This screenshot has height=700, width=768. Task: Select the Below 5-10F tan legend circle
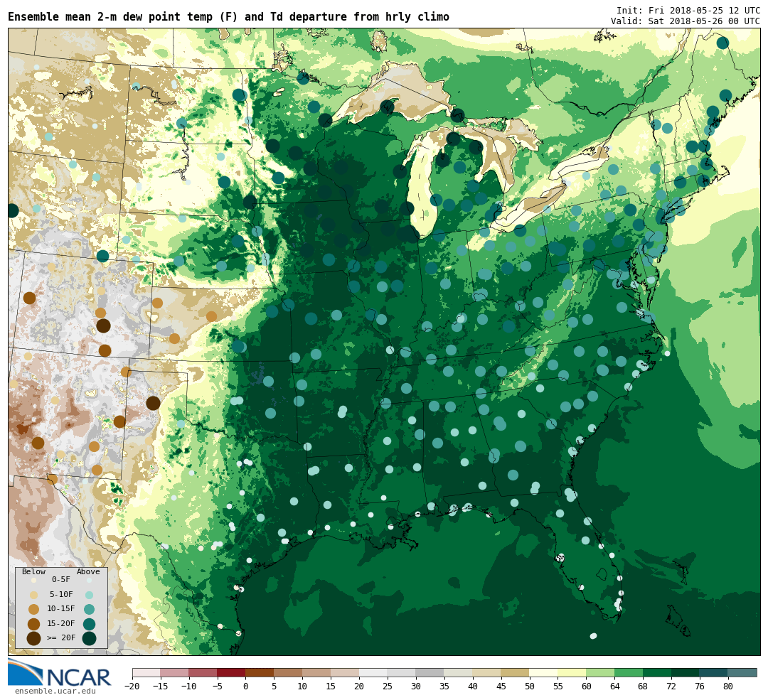(x=34, y=595)
